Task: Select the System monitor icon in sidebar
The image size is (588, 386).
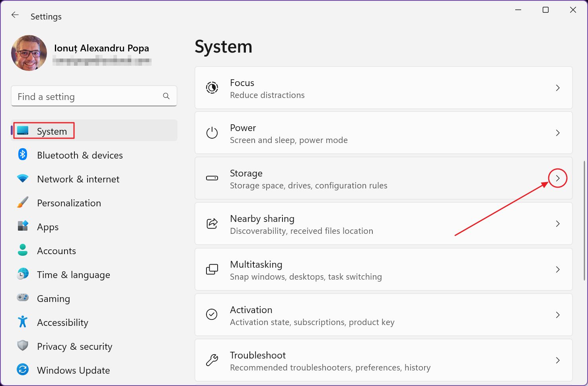Action: 23,131
